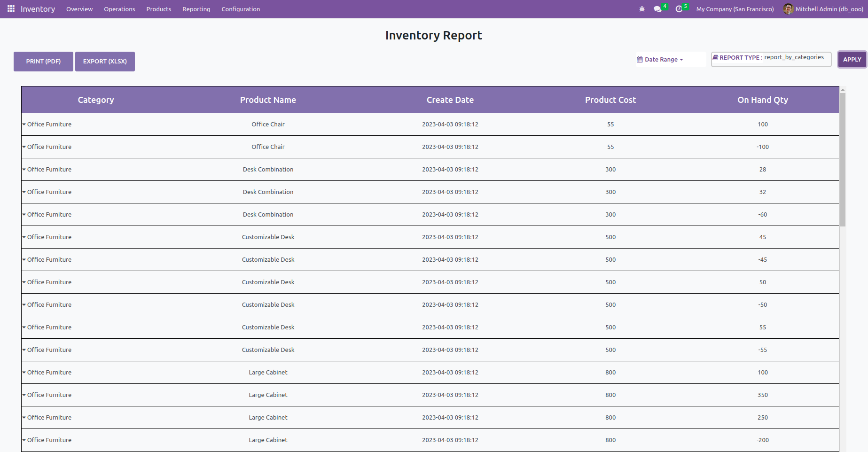Click Mitchell Admin user avatar

tap(788, 9)
